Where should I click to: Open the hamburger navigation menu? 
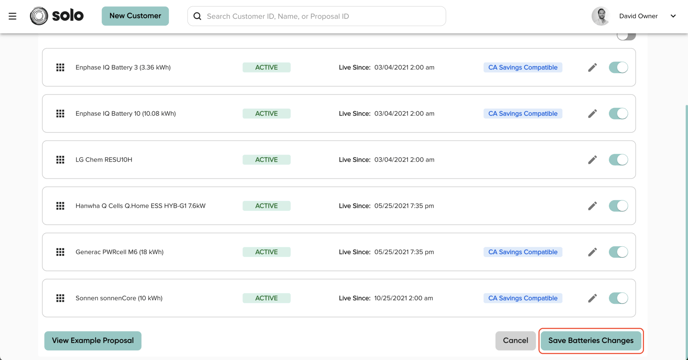click(12, 16)
